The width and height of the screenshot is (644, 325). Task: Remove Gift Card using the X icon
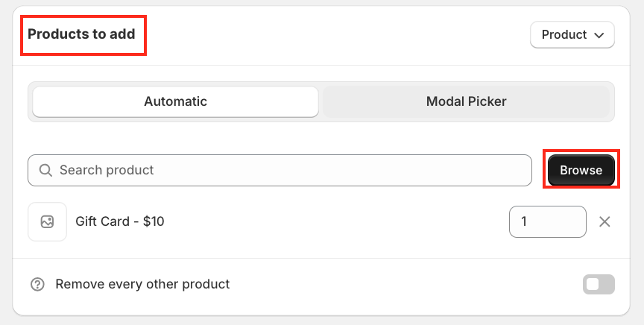click(604, 222)
